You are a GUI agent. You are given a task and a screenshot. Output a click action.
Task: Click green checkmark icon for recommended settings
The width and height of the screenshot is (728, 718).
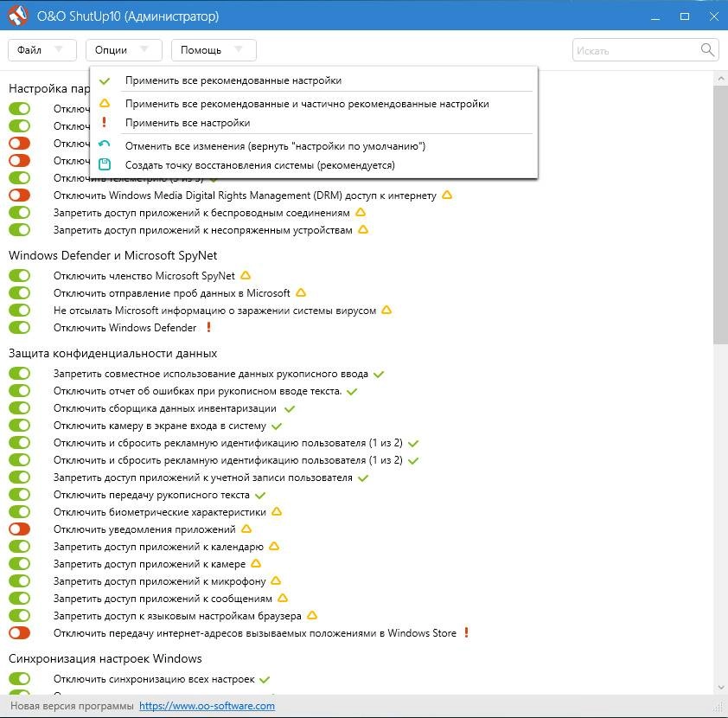click(x=105, y=80)
